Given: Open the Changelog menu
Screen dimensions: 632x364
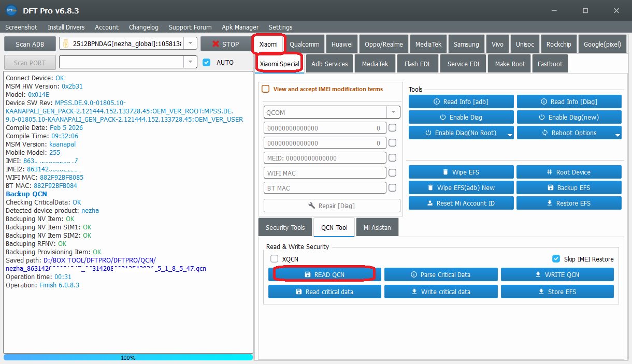Looking at the screenshot, I should click(143, 27).
